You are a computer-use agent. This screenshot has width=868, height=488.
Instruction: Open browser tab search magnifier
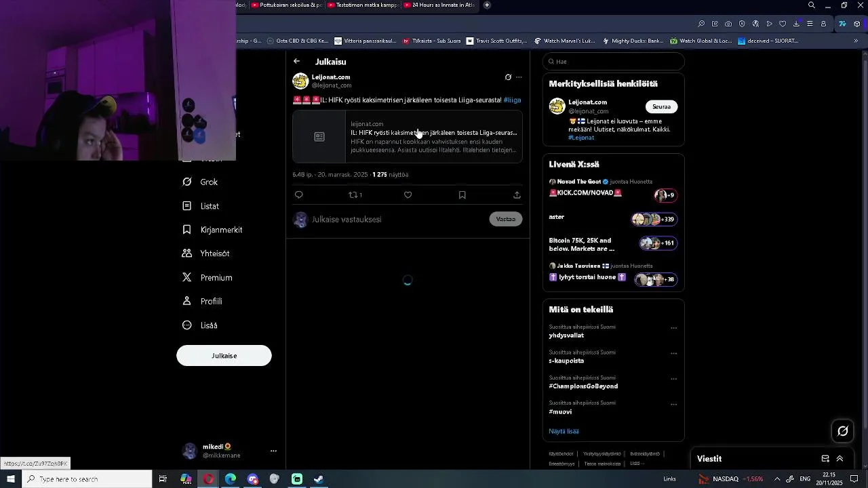click(811, 5)
